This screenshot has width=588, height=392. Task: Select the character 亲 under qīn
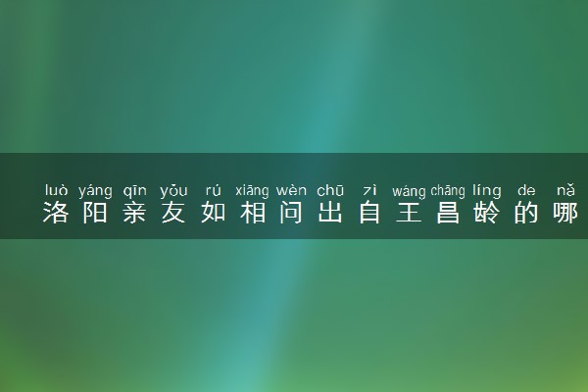(x=134, y=213)
